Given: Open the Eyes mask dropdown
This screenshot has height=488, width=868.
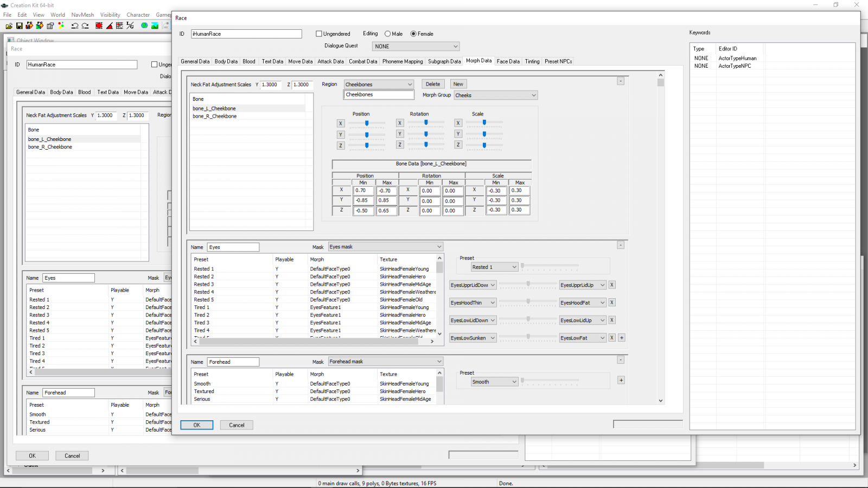Looking at the screenshot, I should 385,247.
